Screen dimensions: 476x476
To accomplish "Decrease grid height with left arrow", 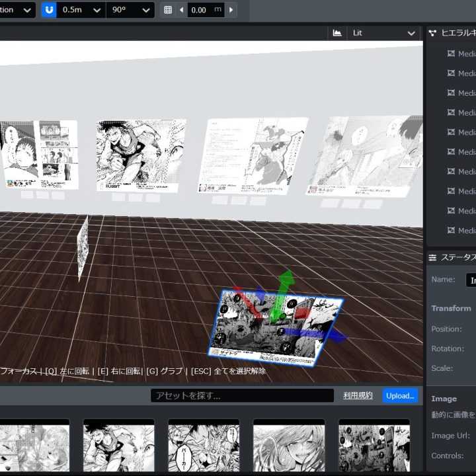I will (x=181, y=10).
